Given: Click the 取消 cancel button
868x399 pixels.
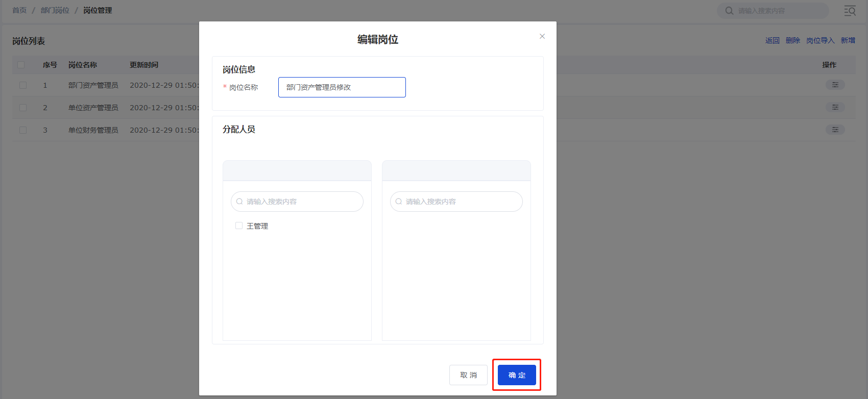Looking at the screenshot, I should coord(468,375).
